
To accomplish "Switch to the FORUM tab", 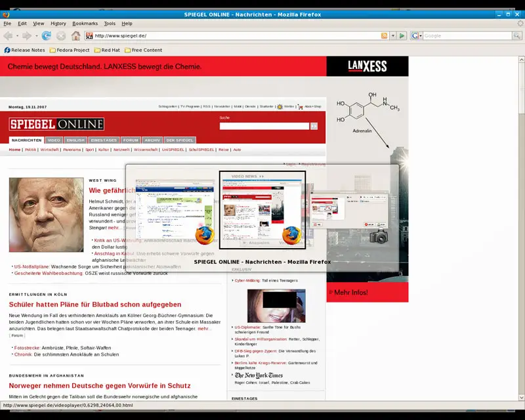I will (131, 140).
